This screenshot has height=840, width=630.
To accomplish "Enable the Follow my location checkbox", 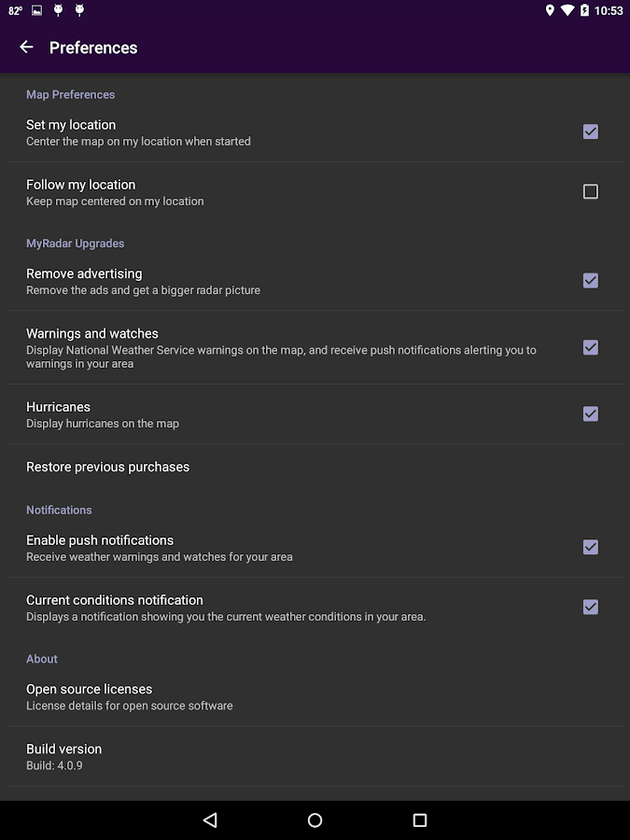I will pos(591,191).
